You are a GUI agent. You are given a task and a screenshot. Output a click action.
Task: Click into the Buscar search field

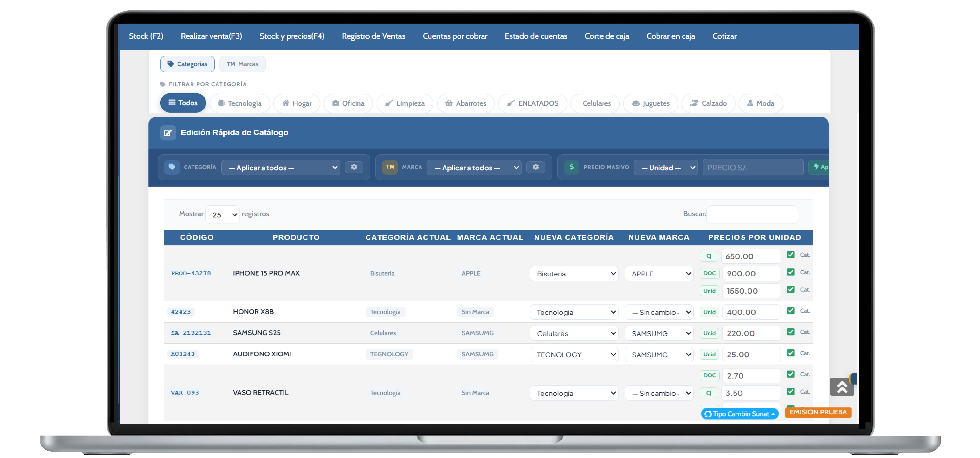[752, 215]
